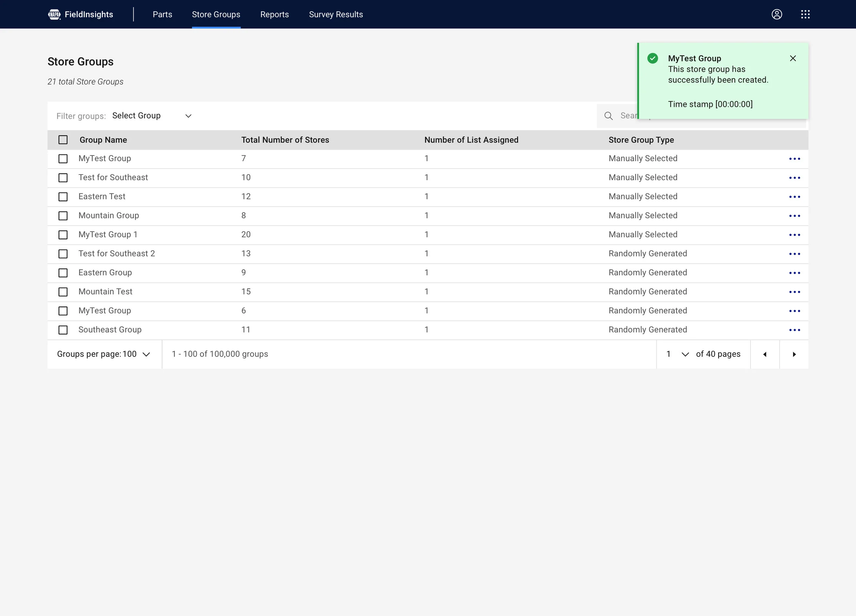Open the Survey Results tab
856x616 pixels.
336,14
